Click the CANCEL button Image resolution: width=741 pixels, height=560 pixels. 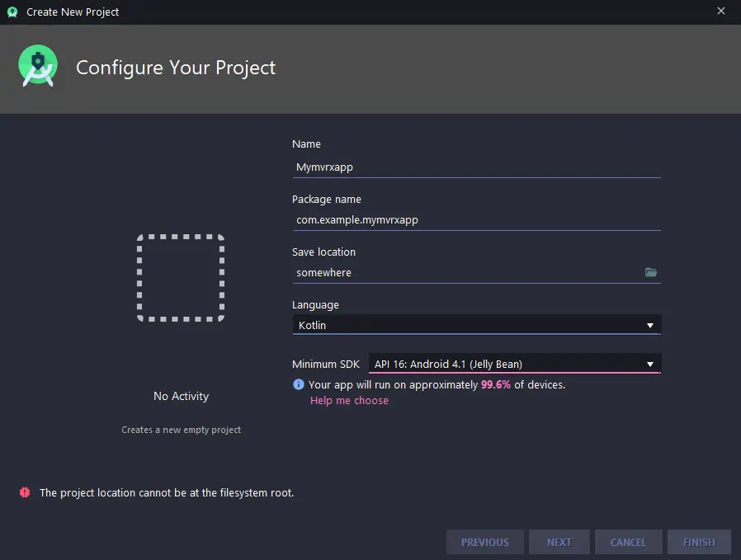click(628, 542)
